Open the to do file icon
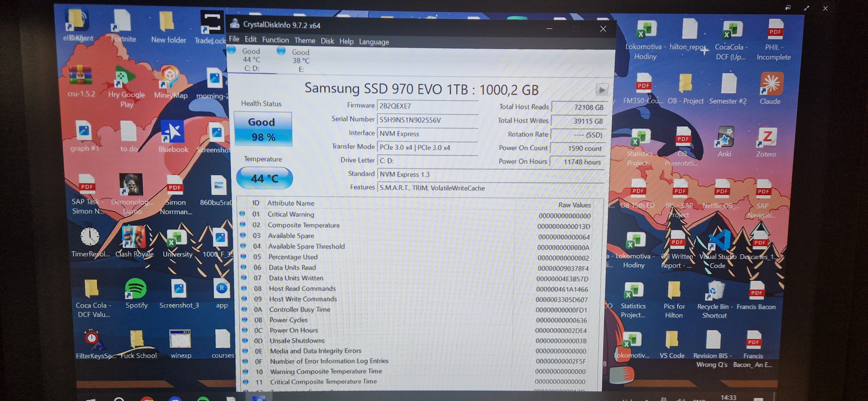868x401 pixels. click(x=129, y=136)
